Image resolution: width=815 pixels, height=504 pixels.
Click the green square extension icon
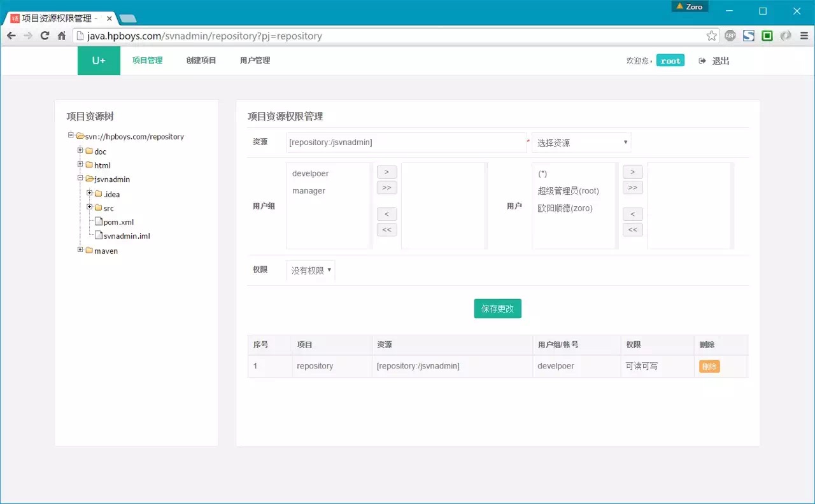767,36
